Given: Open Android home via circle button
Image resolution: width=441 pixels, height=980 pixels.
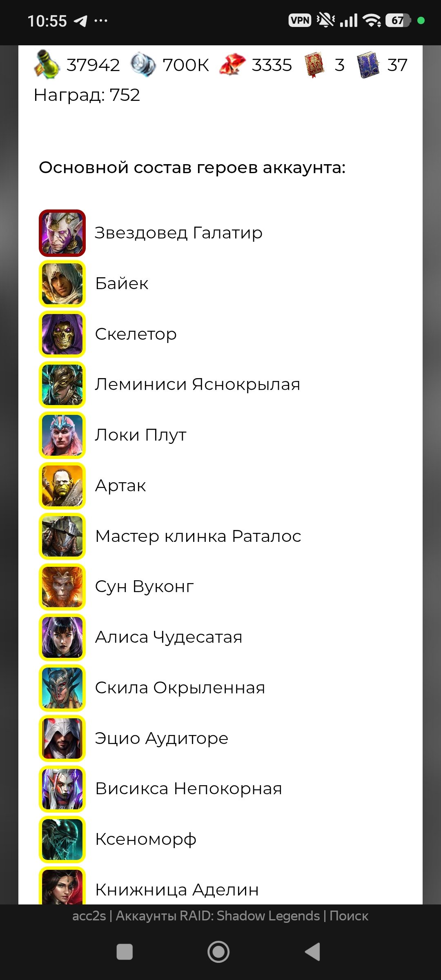Looking at the screenshot, I should click(218, 952).
